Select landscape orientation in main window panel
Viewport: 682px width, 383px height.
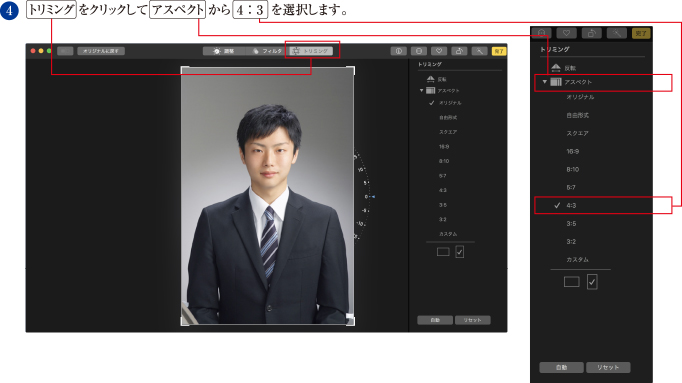443,252
